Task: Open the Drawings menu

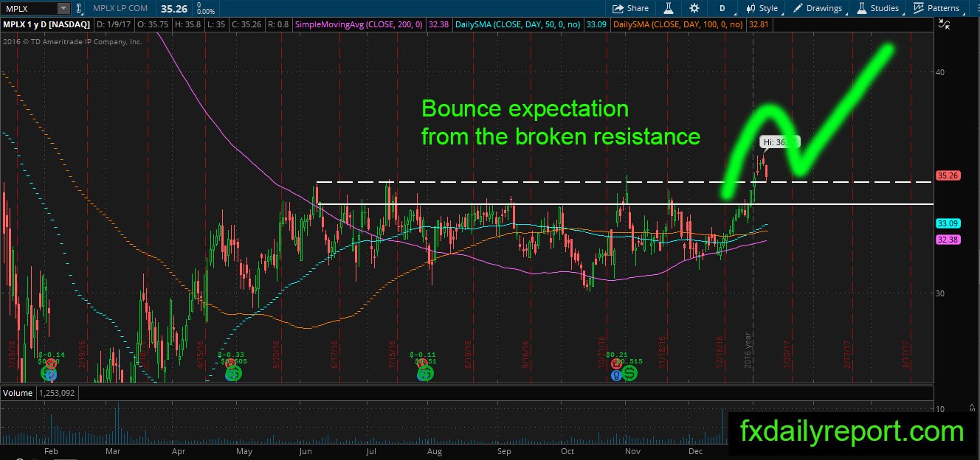Action: pos(818,8)
